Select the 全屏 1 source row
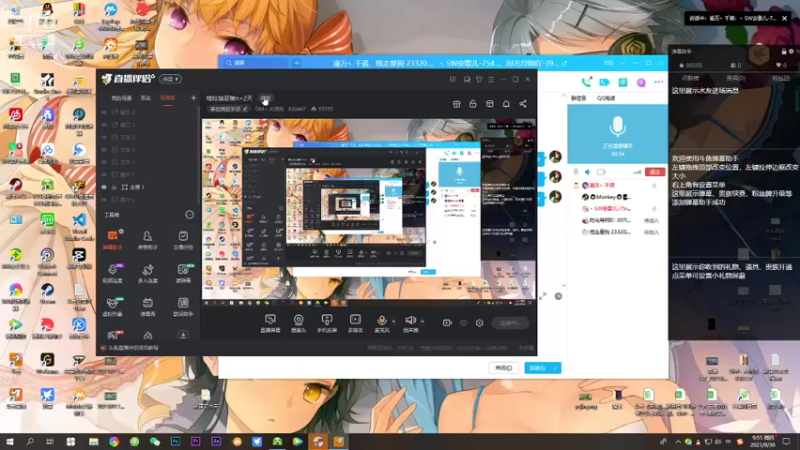 pos(148,187)
